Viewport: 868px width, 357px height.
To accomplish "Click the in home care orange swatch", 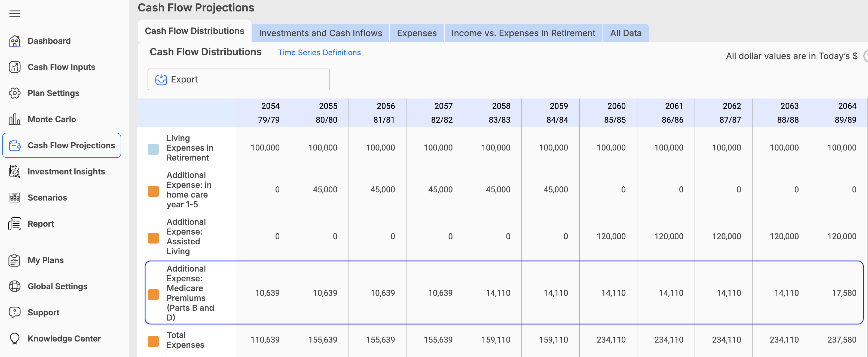I will click(x=153, y=191).
